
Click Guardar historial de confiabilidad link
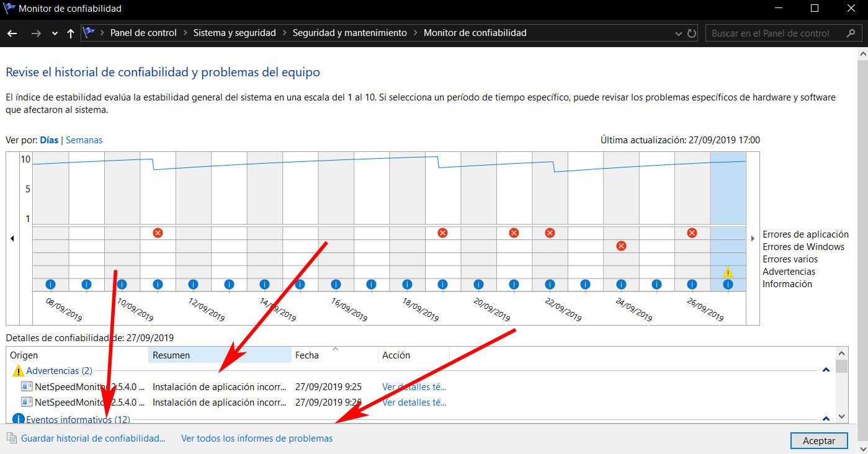click(x=93, y=438)
